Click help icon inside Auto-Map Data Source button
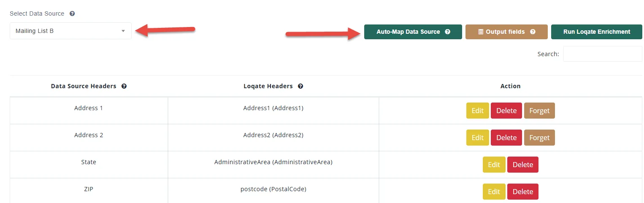The image size is (644, 203). coord(447,32)
